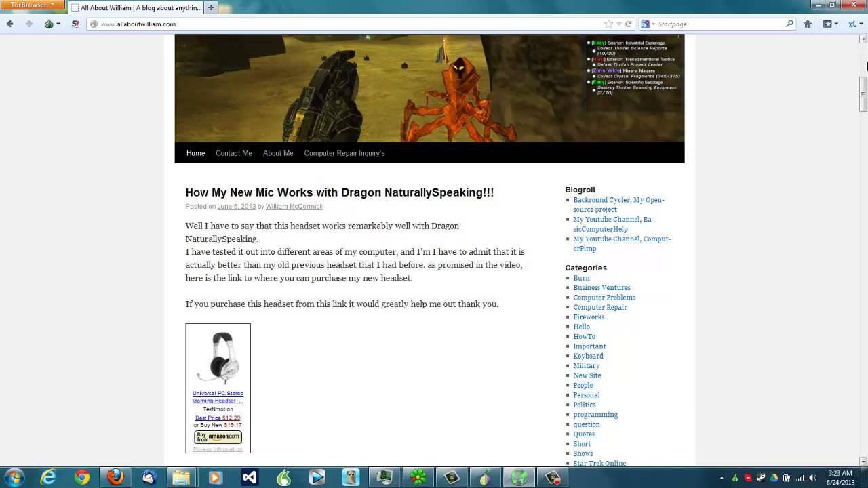This screenshot has height=488, width=868.
Task: Click the headset product thumbnail image
Action: coord(218,357)
